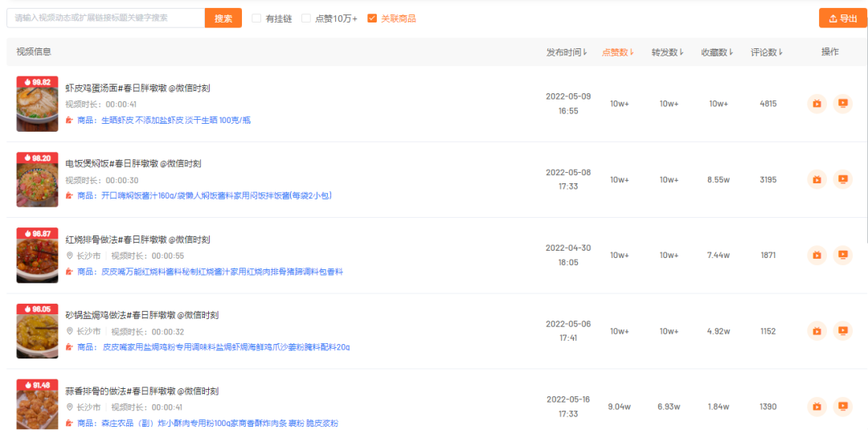Screen dimensions: 868x434
Task: Click product bag icon beside 生晒虾皮 link
Action: pyautogui.click(x=69, y=120)
